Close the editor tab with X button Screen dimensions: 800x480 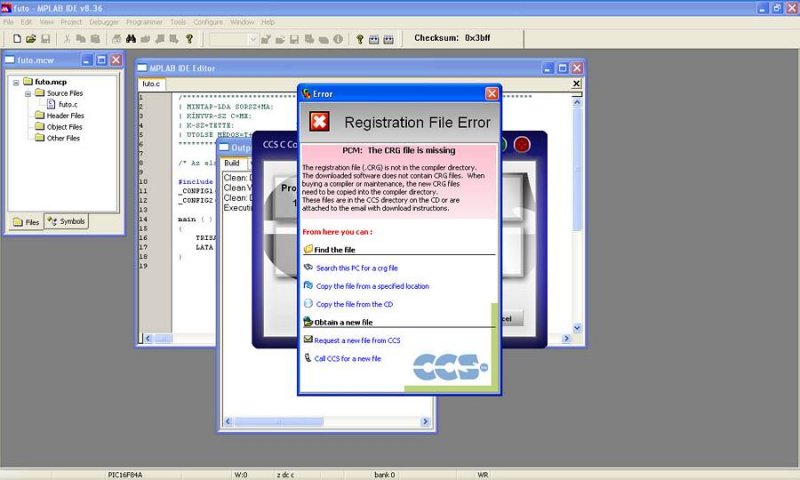[x=577, y=83]
